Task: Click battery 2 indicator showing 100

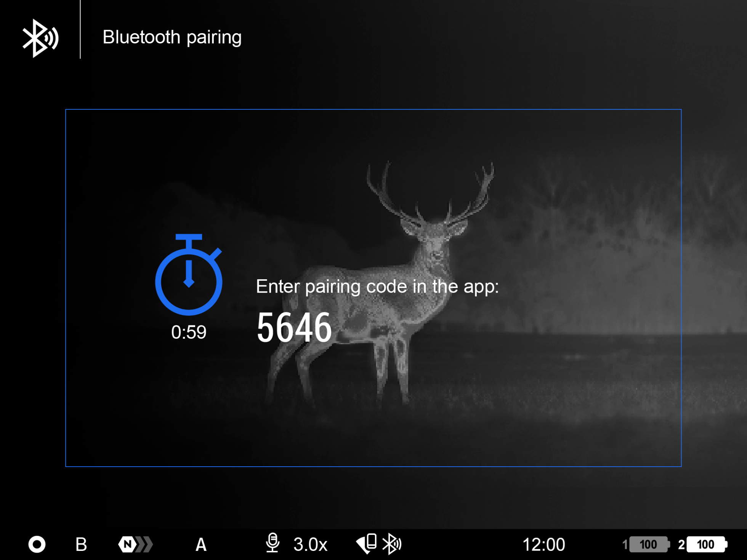Action: (x=706, y=544)
